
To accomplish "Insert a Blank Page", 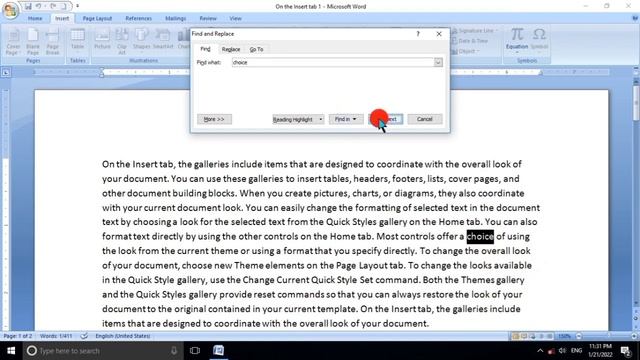I will pyautogui.click(x=33, y=42).
